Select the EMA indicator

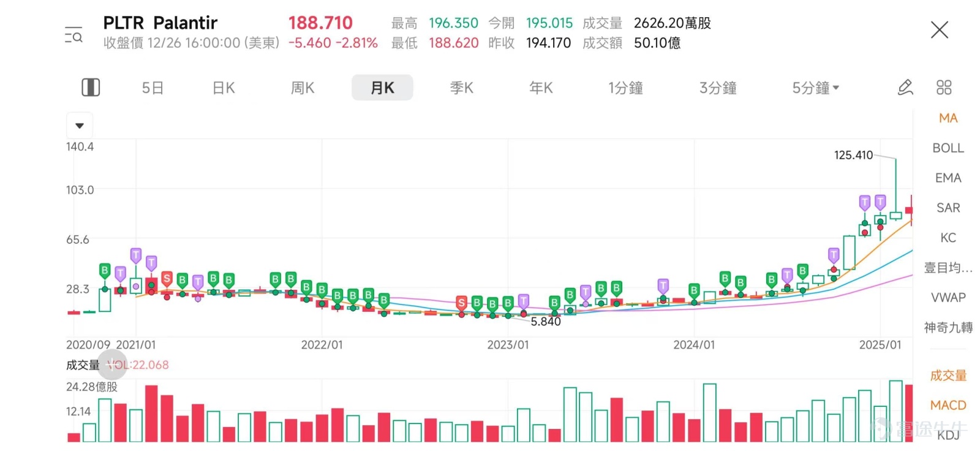[948, 178]
